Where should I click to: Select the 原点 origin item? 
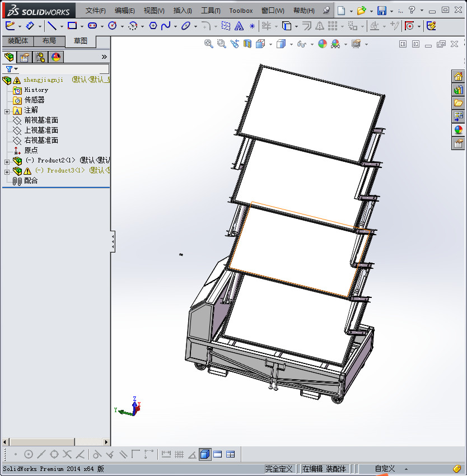pos(31,150)
